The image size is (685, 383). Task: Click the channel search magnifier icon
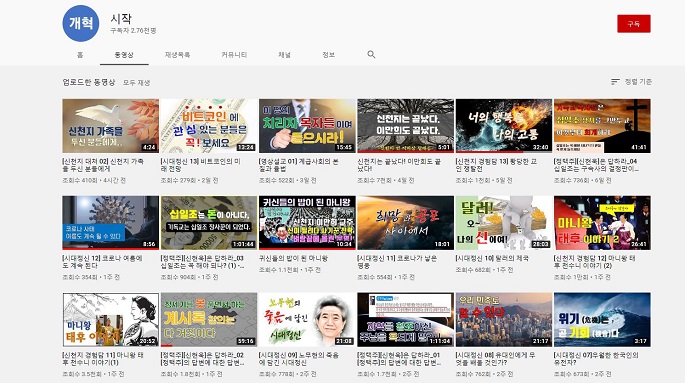click(x=371, y=55)
